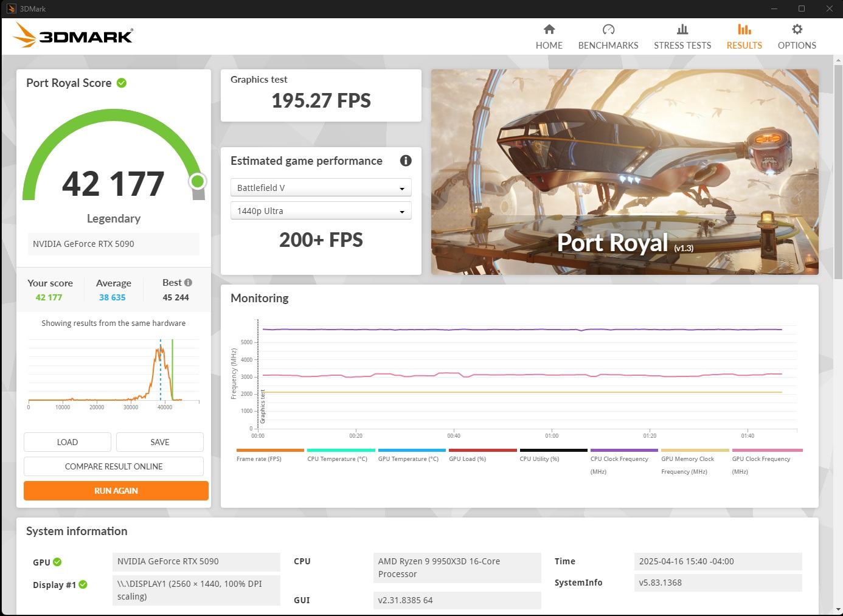
Task: Go to BENCHMARKS menu label
Action: (608, 45)
